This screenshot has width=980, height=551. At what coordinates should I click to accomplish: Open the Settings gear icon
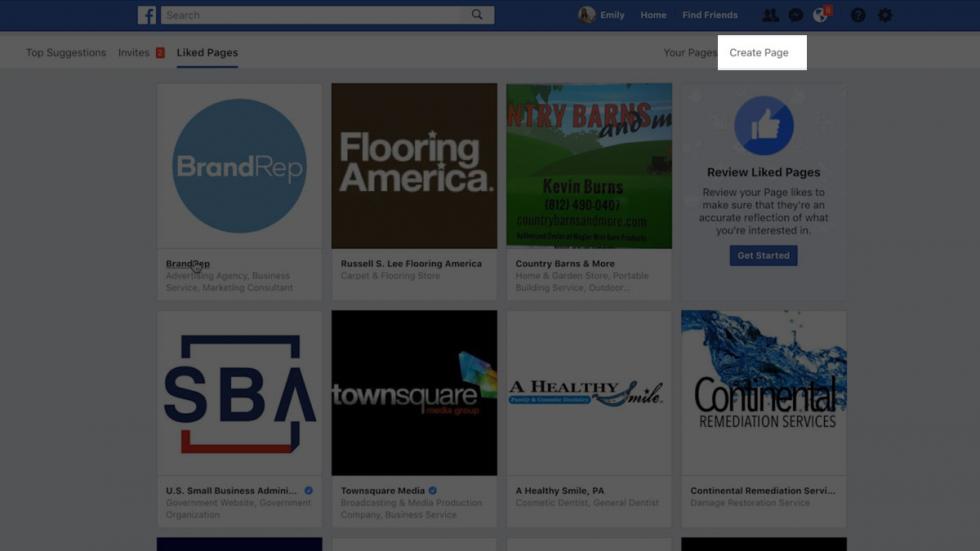[x=885, y=15]
